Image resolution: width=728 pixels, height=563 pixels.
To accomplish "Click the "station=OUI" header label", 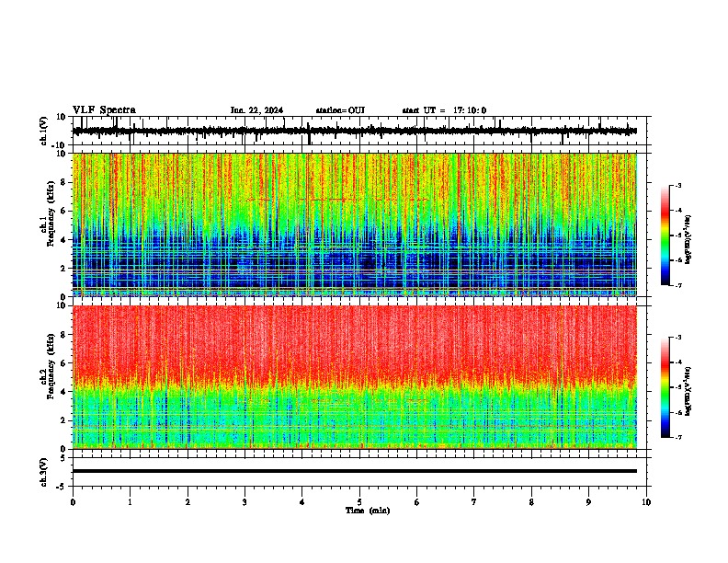I will click(x=340, y=110).
